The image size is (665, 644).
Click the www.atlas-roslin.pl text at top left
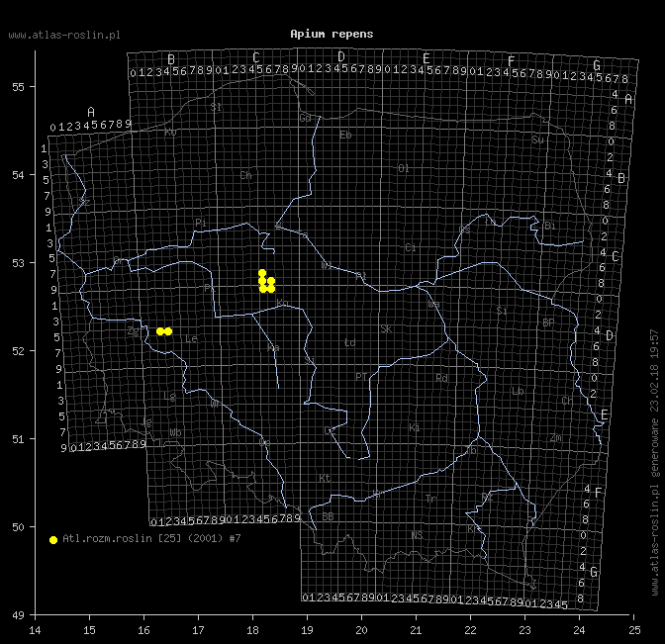click(64, 36)
